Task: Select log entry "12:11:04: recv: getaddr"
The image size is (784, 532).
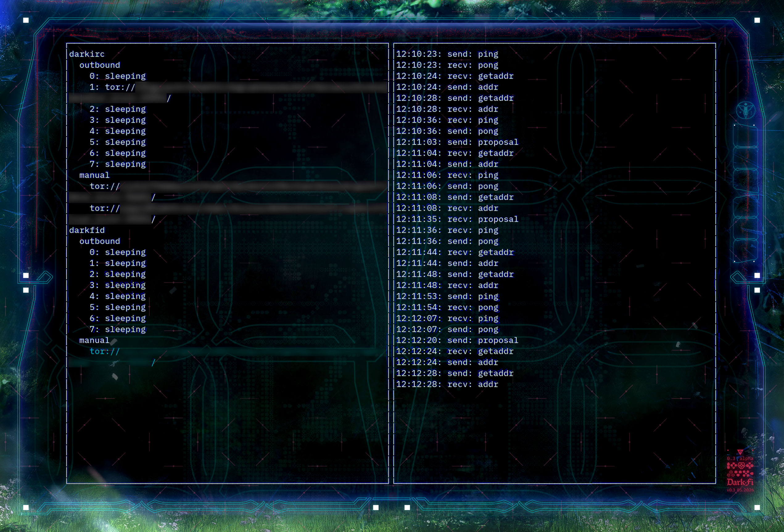Action: tap(455, 153)
